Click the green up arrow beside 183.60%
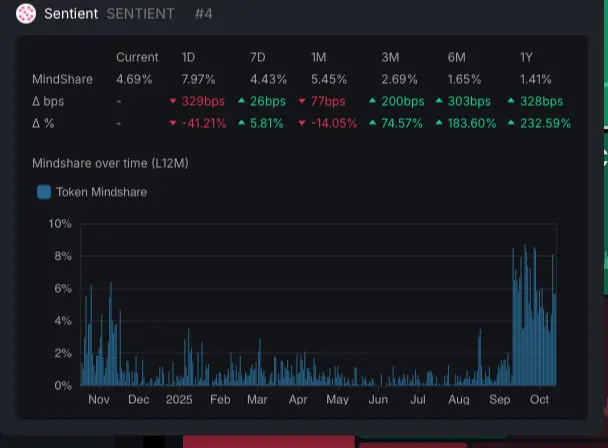Viewport: 608px width, 448px height. [439, 123]
